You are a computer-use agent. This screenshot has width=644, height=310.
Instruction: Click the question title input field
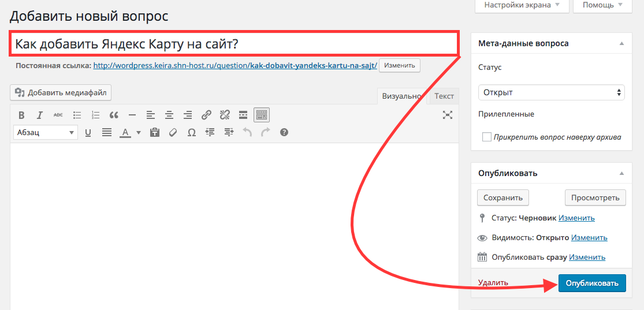[234, 44]
